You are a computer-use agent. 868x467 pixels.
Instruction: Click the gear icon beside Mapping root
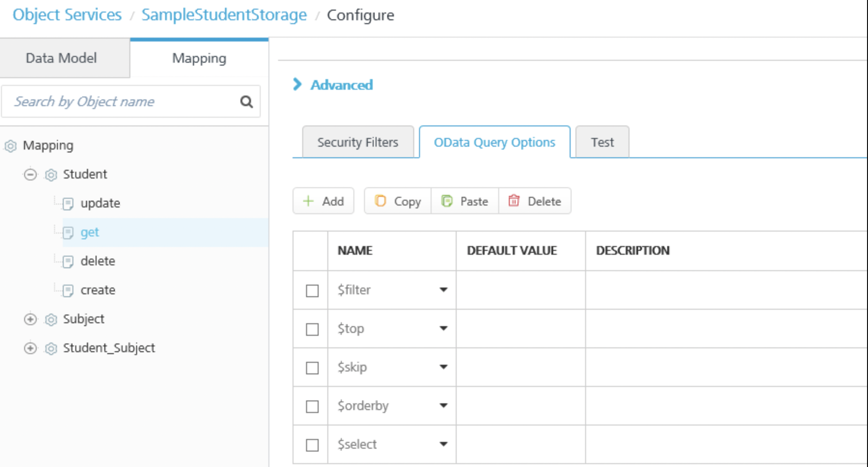11,146
